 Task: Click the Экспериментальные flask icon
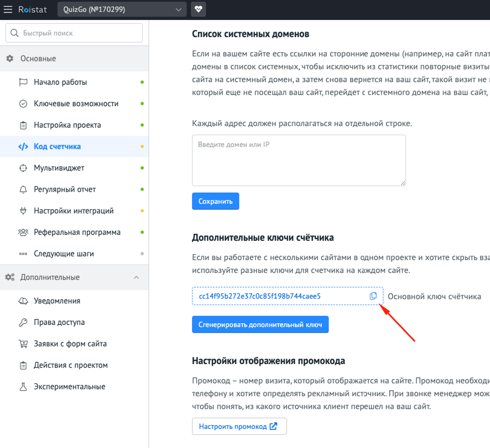(23, 387)
